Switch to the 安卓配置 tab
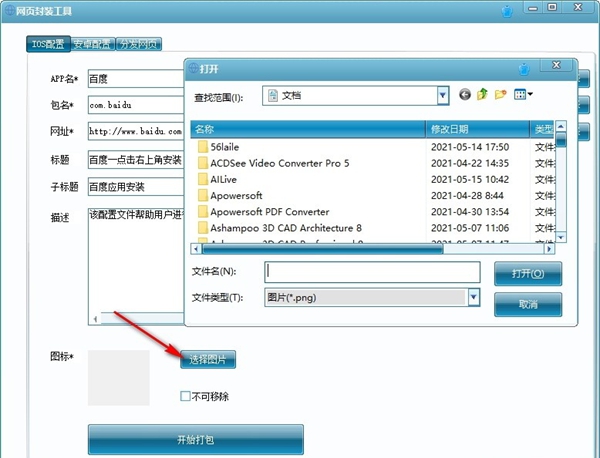600x458 pixels. pyautogui.click(x=93, y=44)
